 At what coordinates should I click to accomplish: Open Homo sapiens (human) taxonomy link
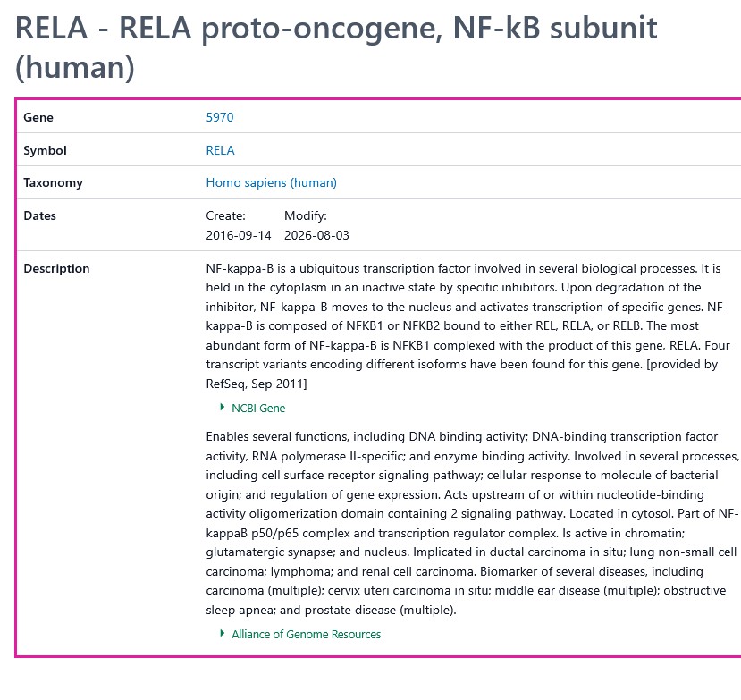271,183
